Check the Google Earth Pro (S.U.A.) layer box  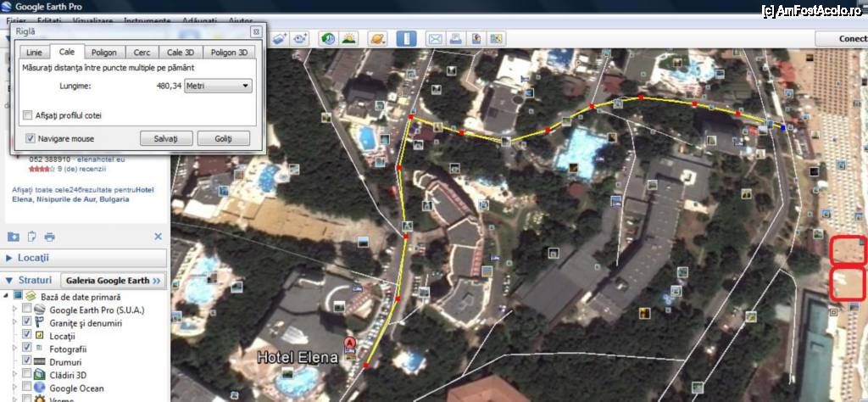pos(26,309)
